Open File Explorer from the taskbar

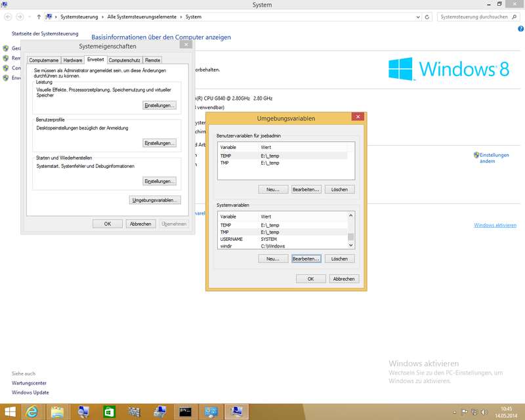pos(58,411)
